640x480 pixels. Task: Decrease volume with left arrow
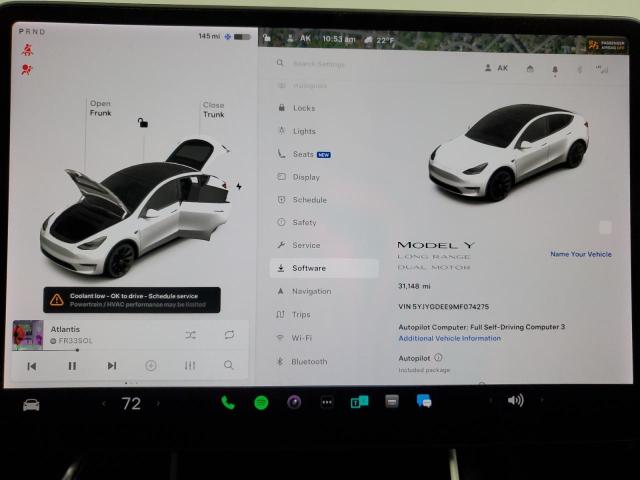pyautogui.click(x=490, y=400)
